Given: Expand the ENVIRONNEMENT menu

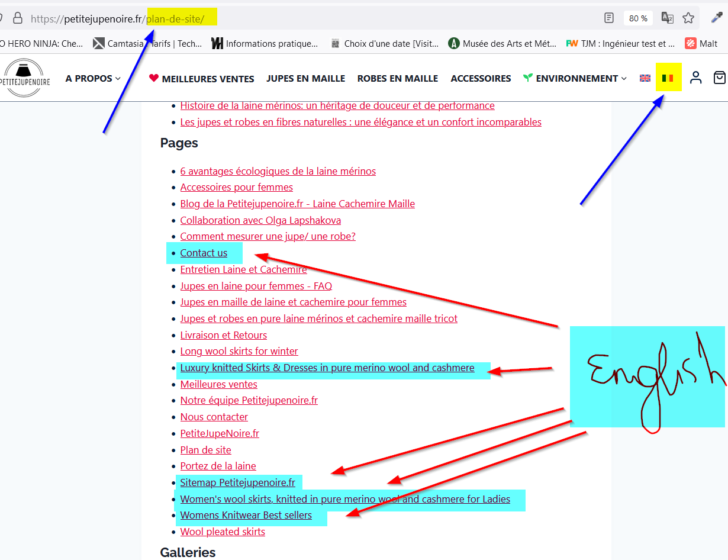Looking at the screenshot, I should point(575,78).
